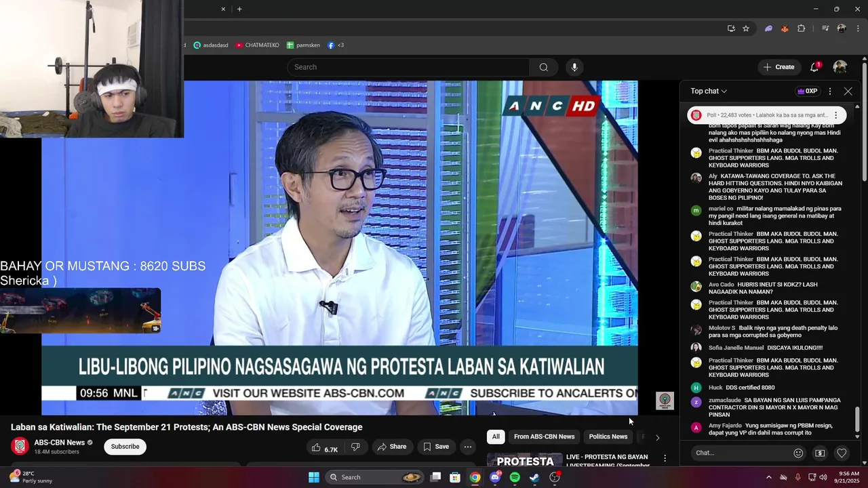Click the install app icon in address bar
Image resolution: width=868 pixels, height=488 pixels.
[x=731, y=28]
